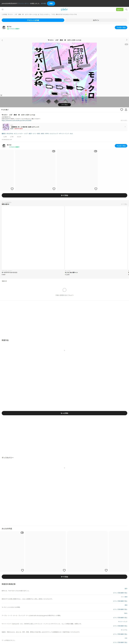Click 同意 button in privacy banner
Screen dimensions: 129x644
pos(51,4)
